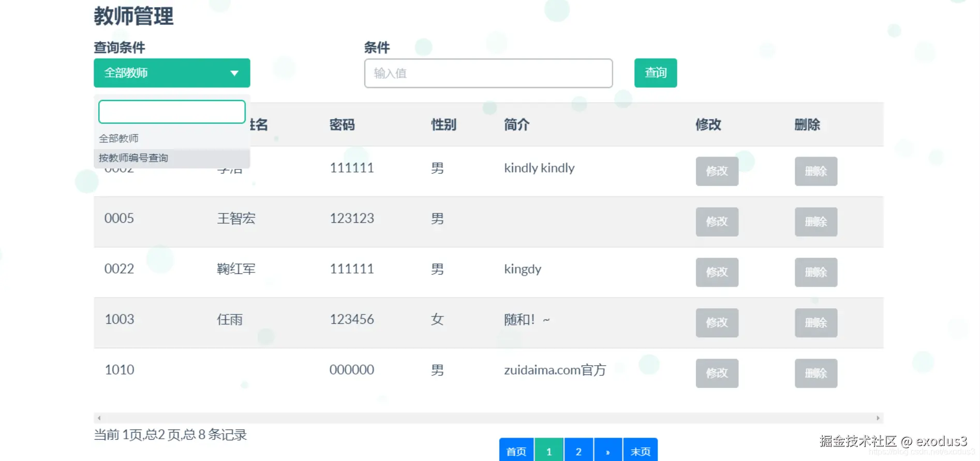
Task: Click 修改 for teacher 任雨
Action: pyautogui.click(x=717, y=323)
